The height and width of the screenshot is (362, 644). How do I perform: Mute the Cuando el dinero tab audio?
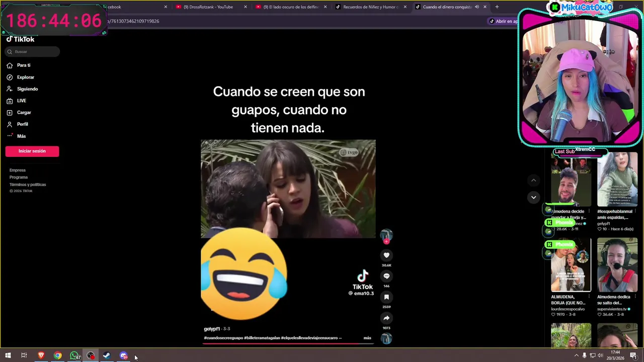click(476, 7)
